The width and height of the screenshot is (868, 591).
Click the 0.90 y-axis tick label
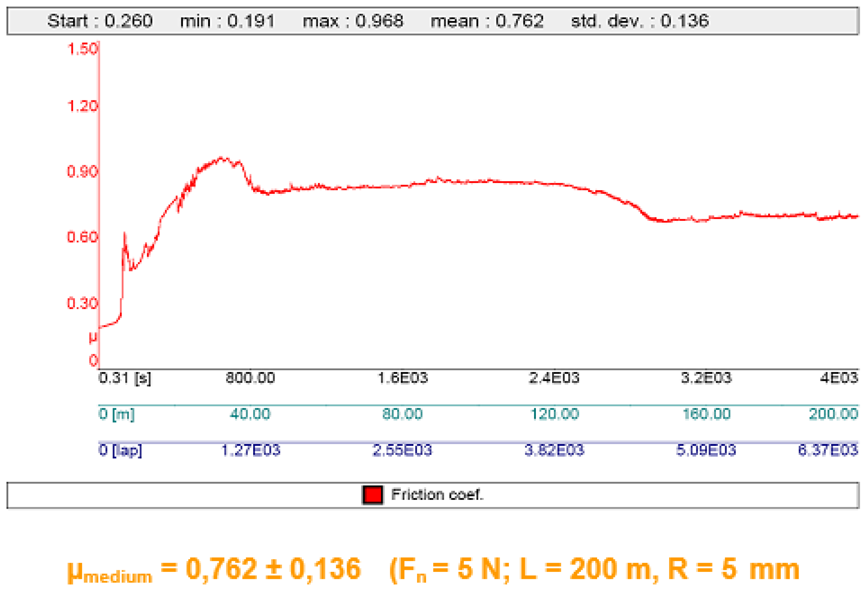(x=82, y=172)
